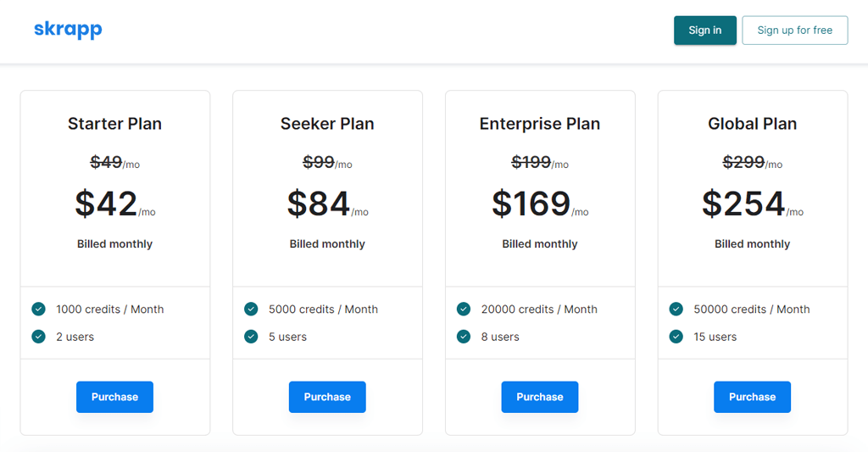Click checkmark icon next to 8 users
This screenshot has width=868, height=452.
click(463, 337)
